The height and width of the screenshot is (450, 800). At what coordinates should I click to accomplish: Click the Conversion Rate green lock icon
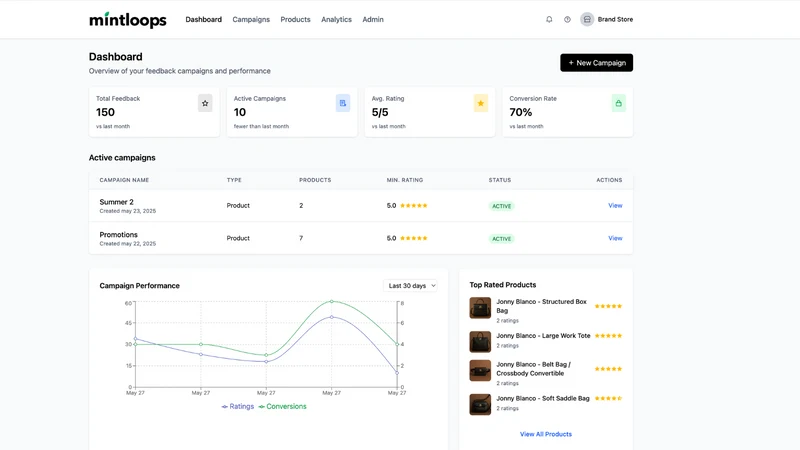[x=618, y=103]
